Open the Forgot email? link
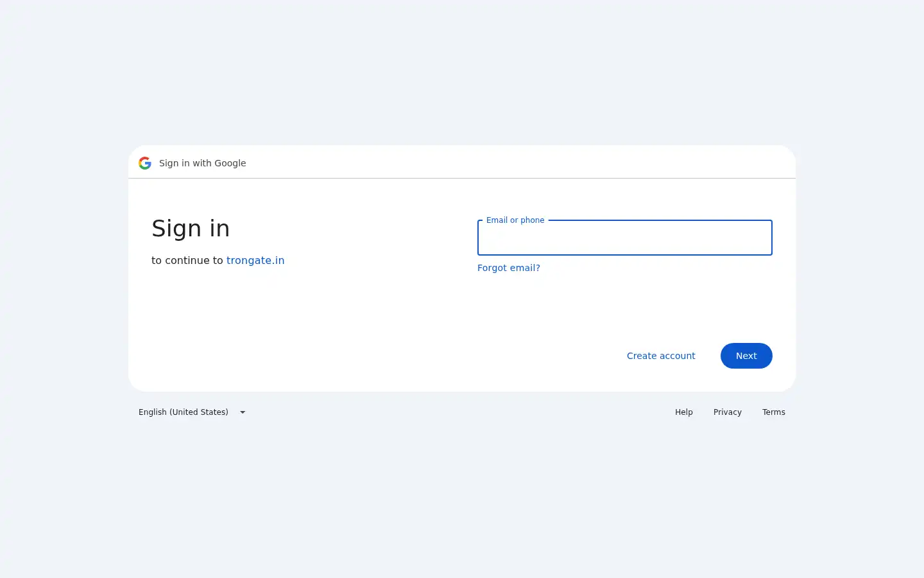Screen dimensions: 924x578 509,268
